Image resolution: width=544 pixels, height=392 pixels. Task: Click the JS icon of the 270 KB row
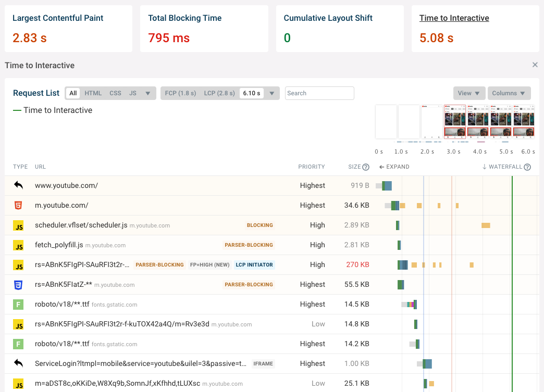[18, 265]
